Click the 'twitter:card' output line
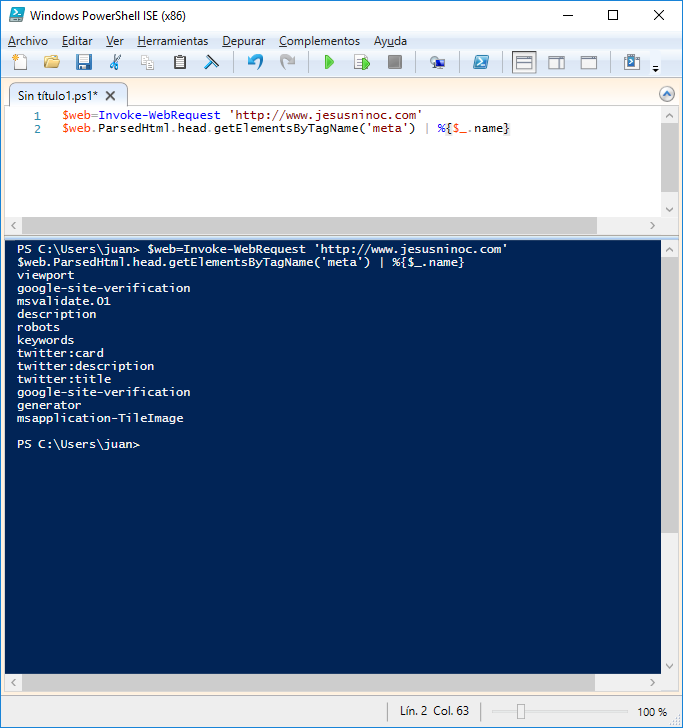The image size is (683, 728). 60,353
